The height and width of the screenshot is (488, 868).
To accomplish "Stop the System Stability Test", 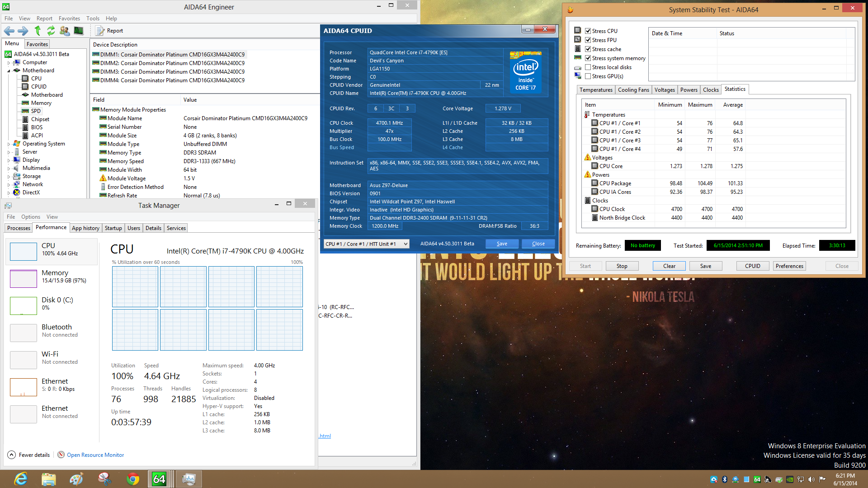I will tap(622, 266).
